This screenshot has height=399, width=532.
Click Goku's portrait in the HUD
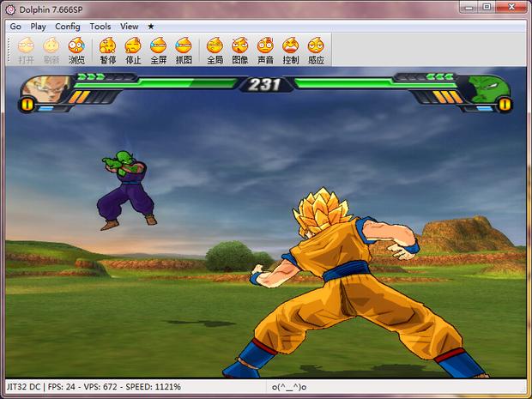tap(47, 89)
